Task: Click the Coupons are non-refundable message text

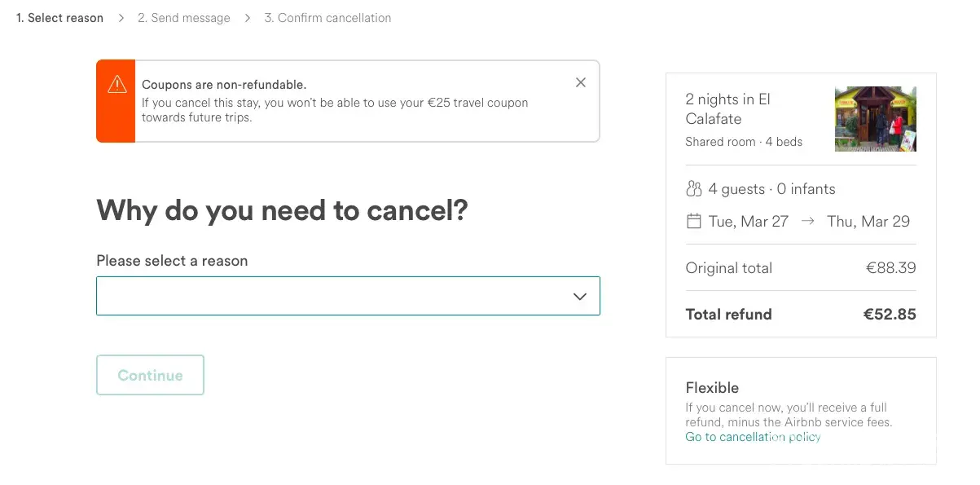Action: click(224, 85)
